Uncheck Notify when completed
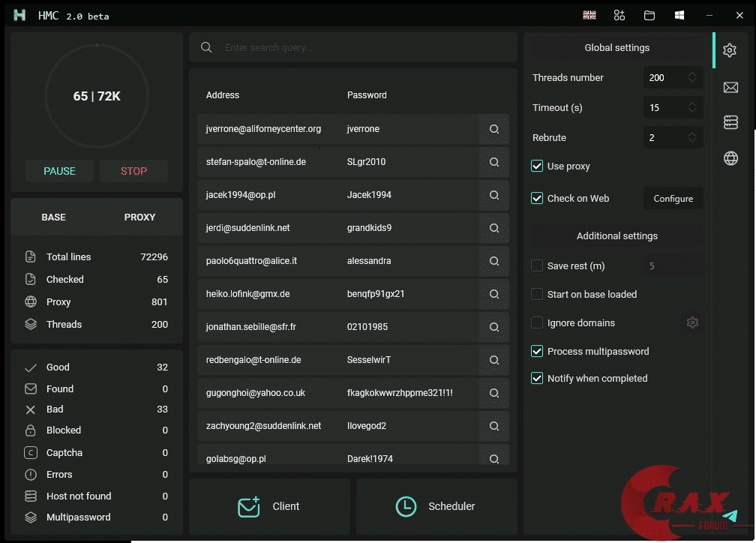 tap(537, 378)
